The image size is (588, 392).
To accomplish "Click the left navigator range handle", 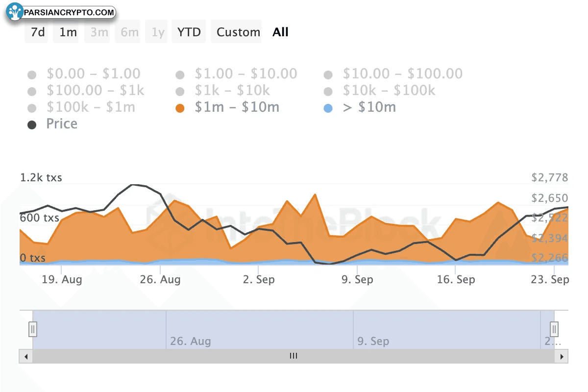I will (x=33, y=328).
